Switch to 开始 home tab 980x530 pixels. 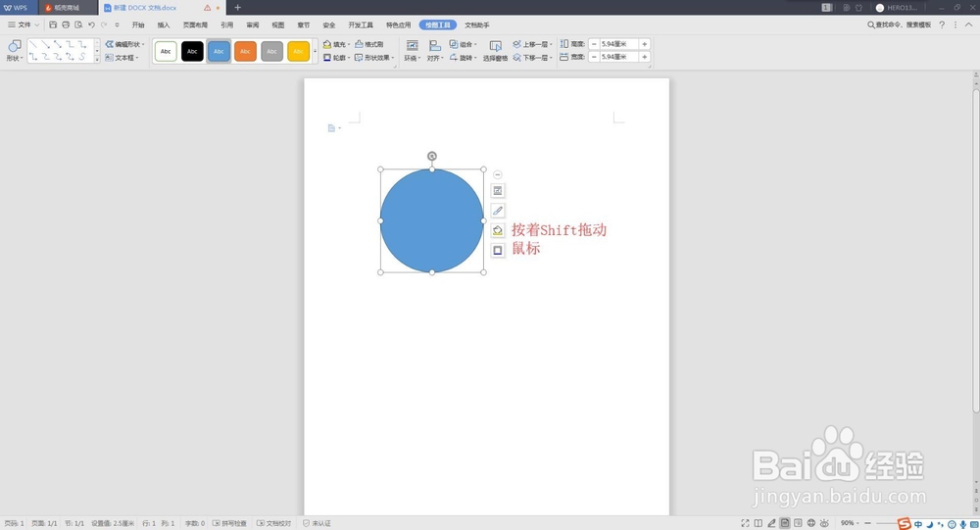pyautogui.click(x=138, y=25)
